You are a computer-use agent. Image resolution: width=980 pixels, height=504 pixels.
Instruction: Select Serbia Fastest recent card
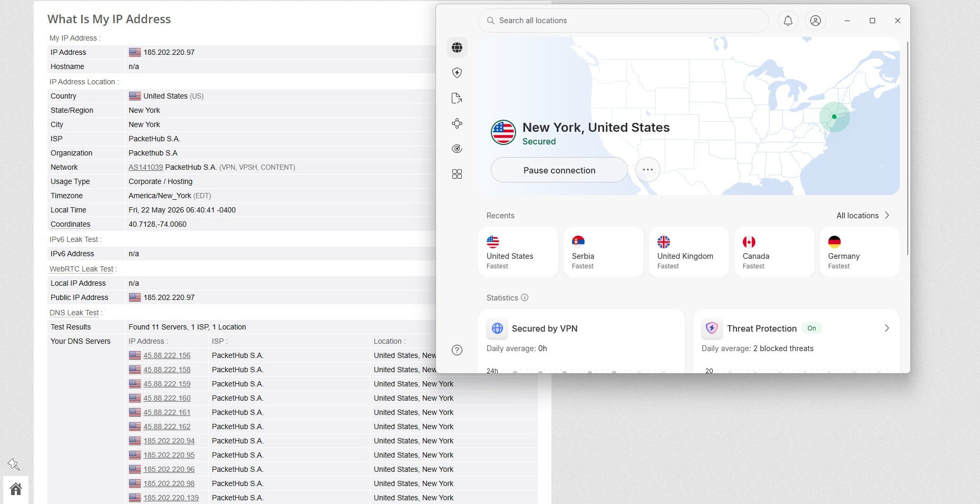tap(604, 252)
